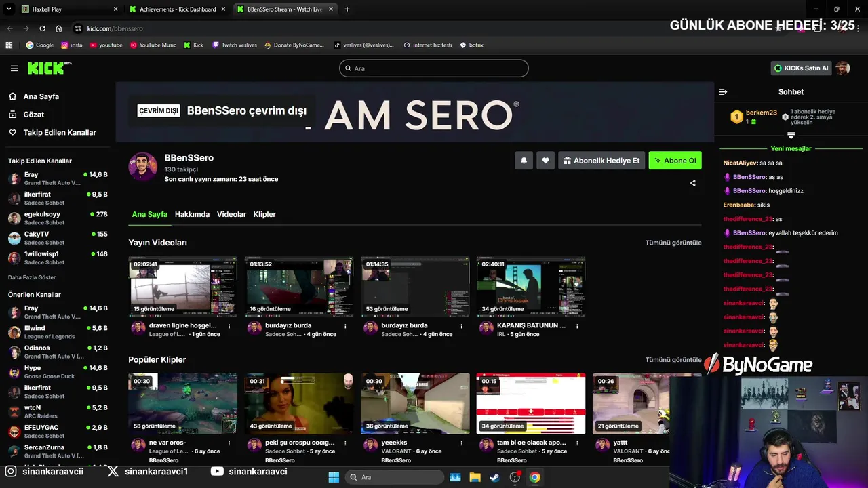The height and width of the screenshot is (488, 868).
Task: Click the Abone Ol button
Action: pyautogui.click(x=675, y=161)
